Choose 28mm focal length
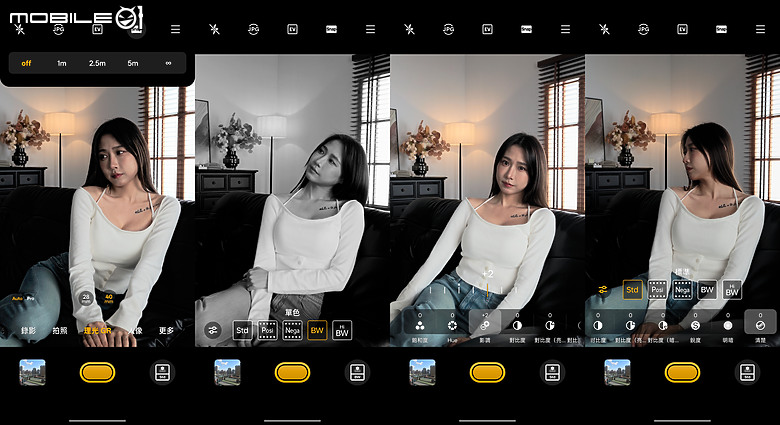This screenshot has height=425, width=780. (86, 298)
